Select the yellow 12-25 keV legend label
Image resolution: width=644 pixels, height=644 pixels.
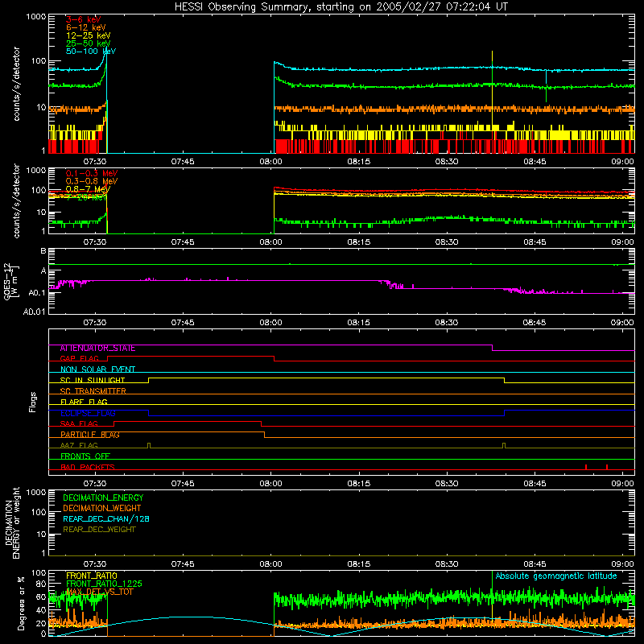point(89,35)
